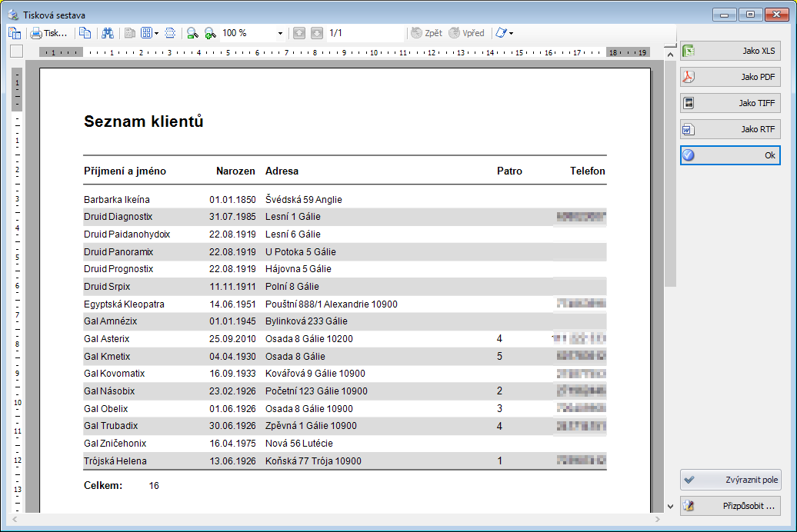Click the Narozen column header
The width and height of the screenshot is (797, 532).
pyautogui.click(x=236, y=171)
